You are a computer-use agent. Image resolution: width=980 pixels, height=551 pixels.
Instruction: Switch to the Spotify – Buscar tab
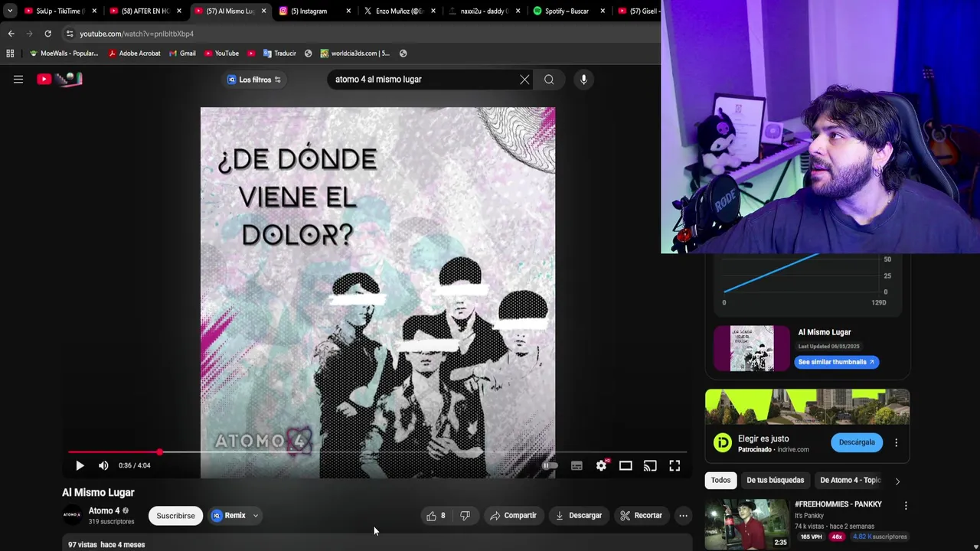[x=567, y=11]
